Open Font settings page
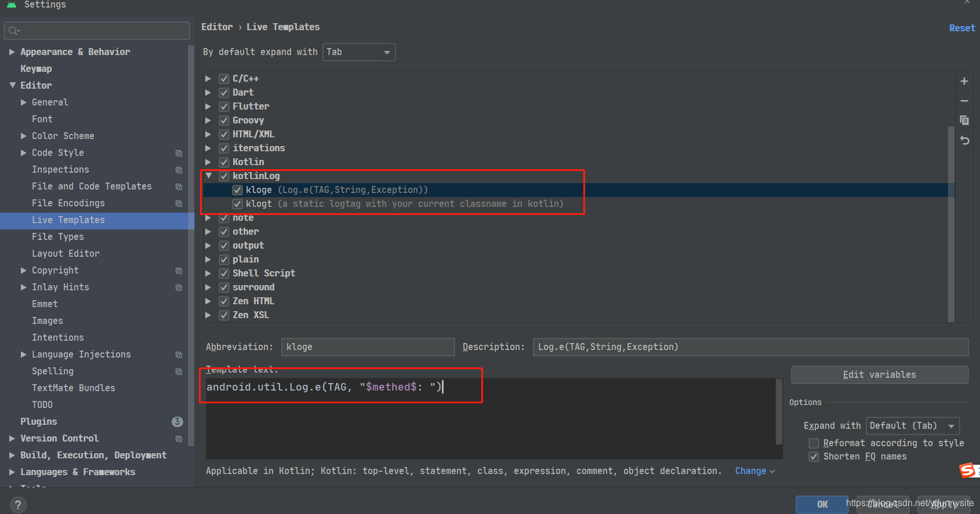Screen dimensions: 980x514 click(42, 119)
